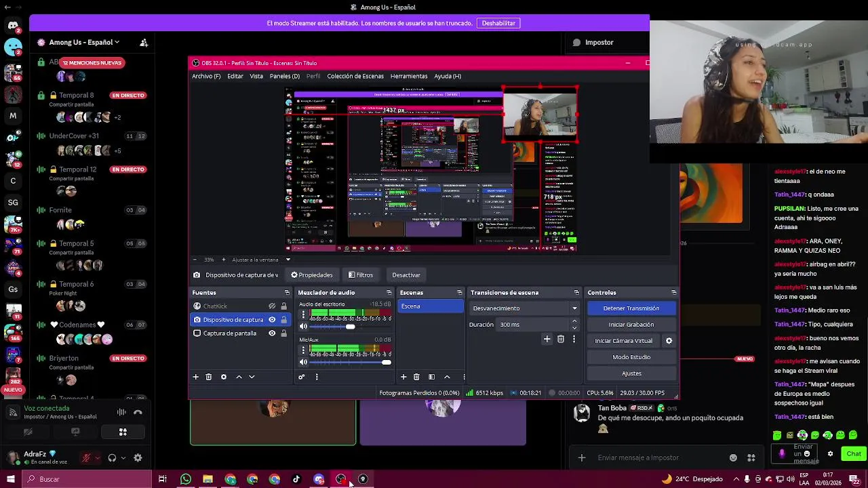Viewport: 868px width, 488px height.
Task: Open advanced audio properties in Mezclador de audio
Action: [x=302, y=377]
